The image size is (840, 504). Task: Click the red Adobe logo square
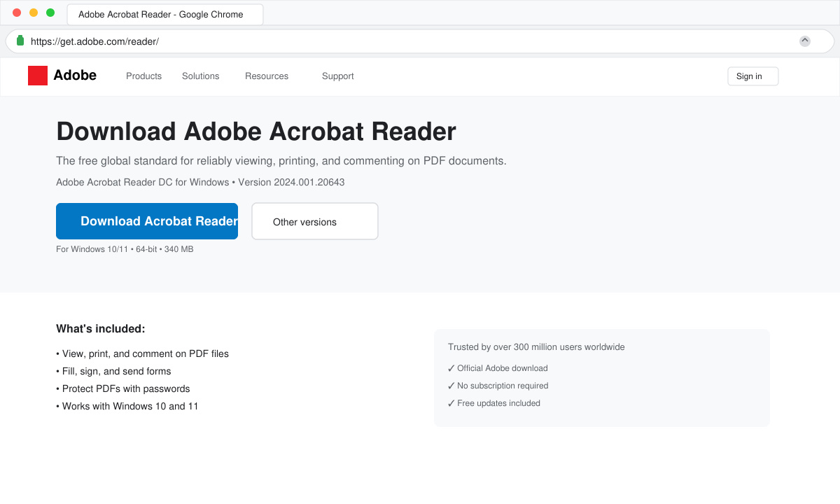[38, 76]
